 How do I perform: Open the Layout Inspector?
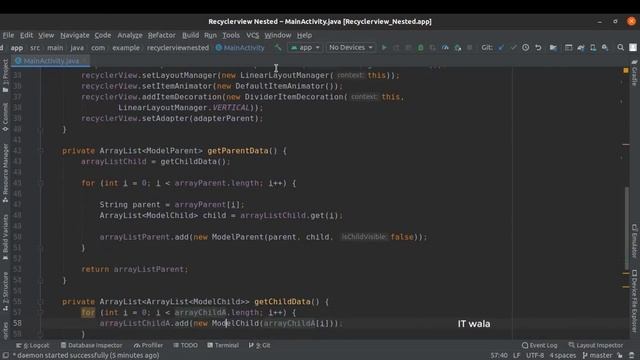pos(596,345)
